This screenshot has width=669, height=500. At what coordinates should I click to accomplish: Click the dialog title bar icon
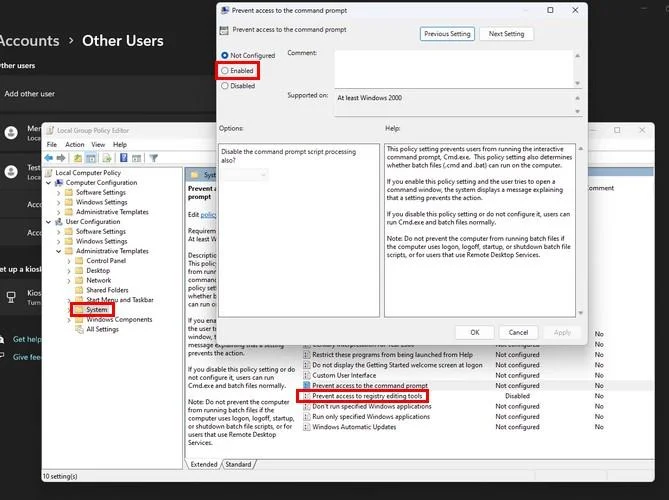[x=225, y=10]
